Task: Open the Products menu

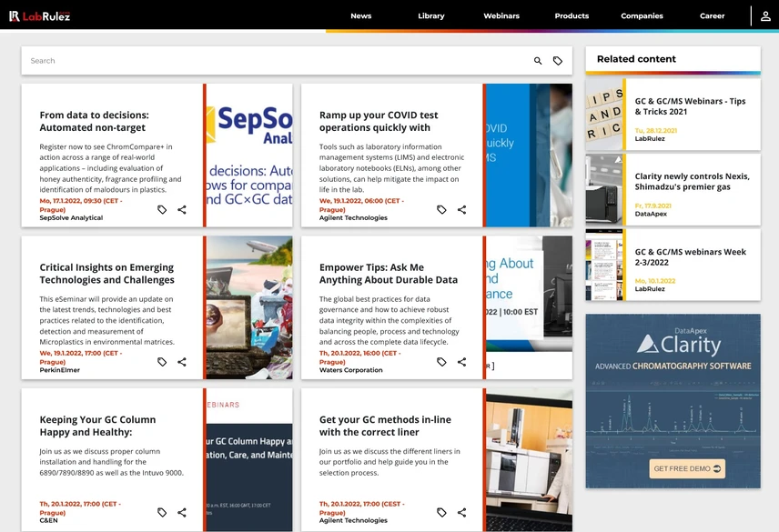Action: pos(572,15)
